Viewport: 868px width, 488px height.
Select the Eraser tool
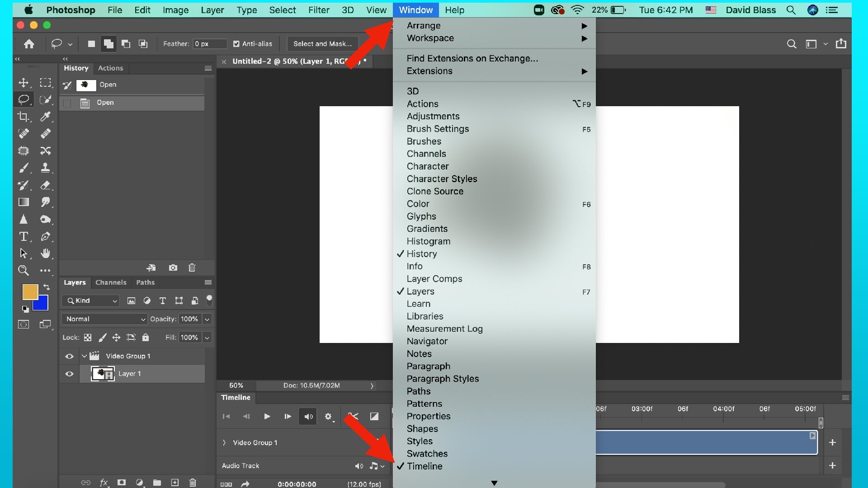[45, 185]
